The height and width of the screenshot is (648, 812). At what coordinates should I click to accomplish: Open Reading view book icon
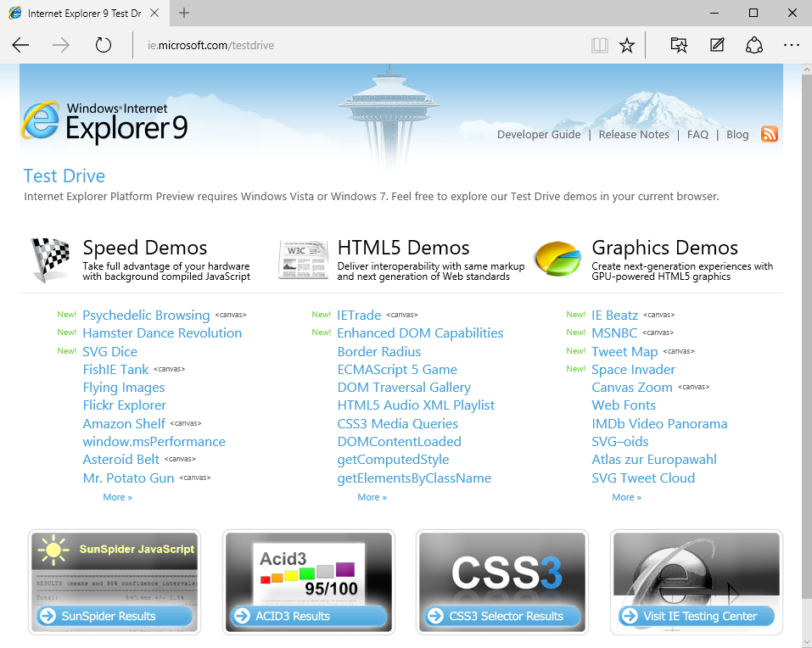tap(600, 46)
